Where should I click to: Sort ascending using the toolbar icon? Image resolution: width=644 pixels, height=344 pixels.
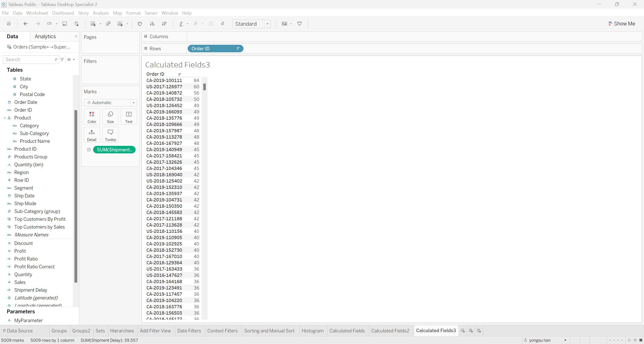click(152, 24)
